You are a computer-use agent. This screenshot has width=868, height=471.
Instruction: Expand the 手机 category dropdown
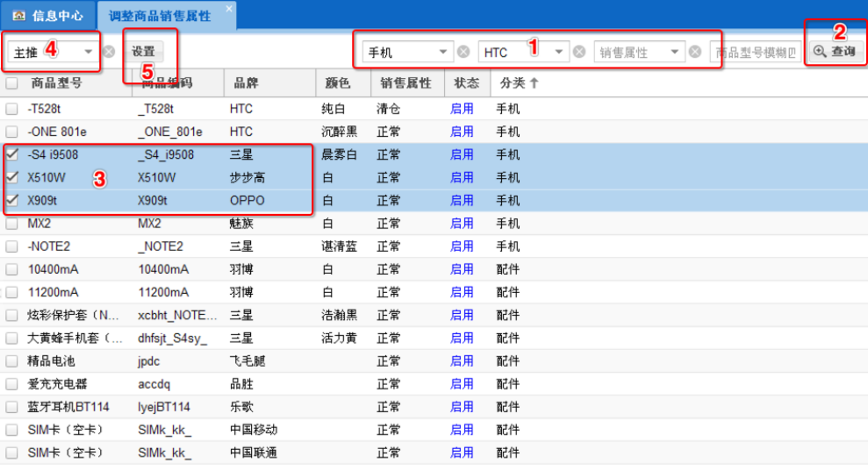point(443,52)
